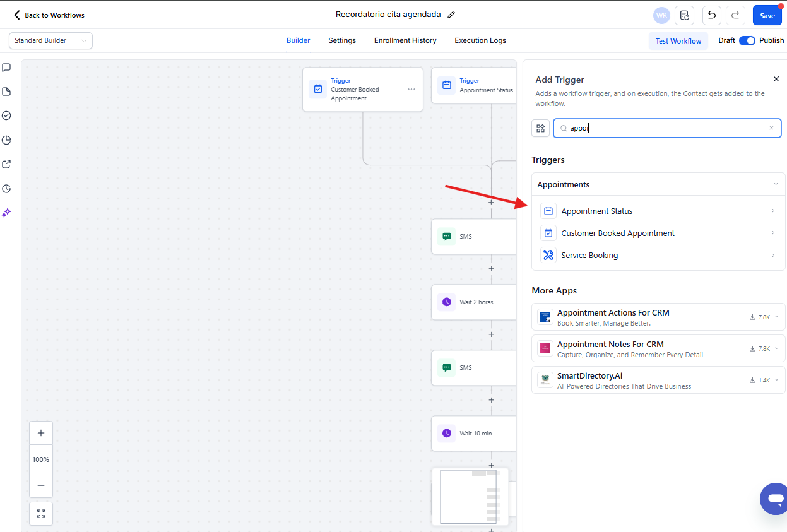The width and height of the screenshot is (787, 532).
Task: Toggle the Draft/Publish switch
Action: click(x=747, y=40)
